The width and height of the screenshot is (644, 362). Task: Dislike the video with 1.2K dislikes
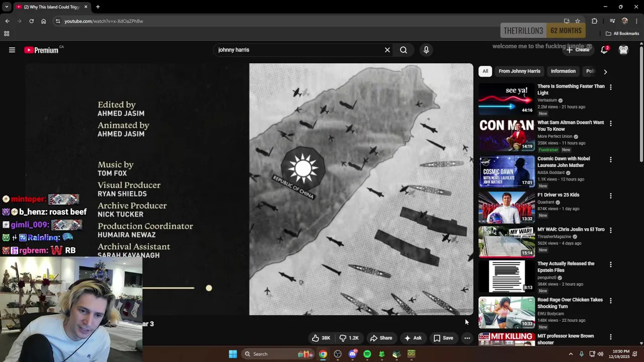(349, 338)
